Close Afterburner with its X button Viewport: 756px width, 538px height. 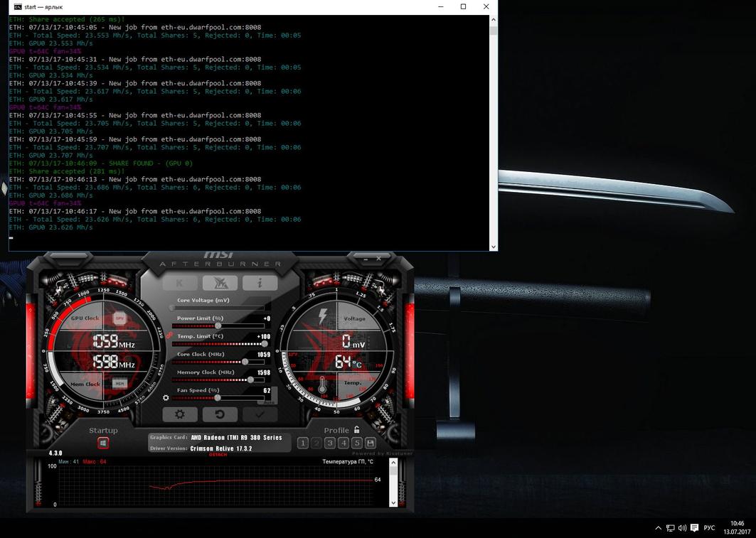pos(379,259)
